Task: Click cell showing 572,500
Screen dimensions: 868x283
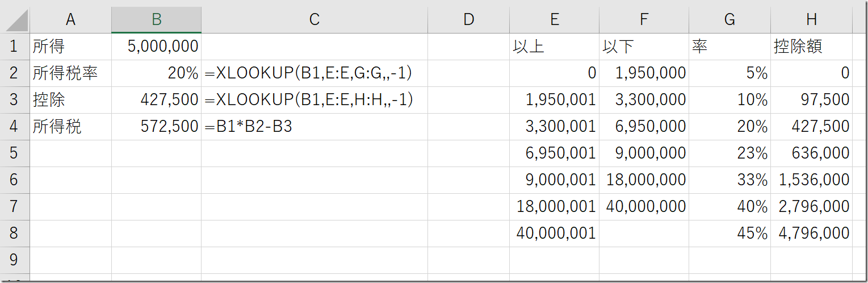Action: point(157,127)
